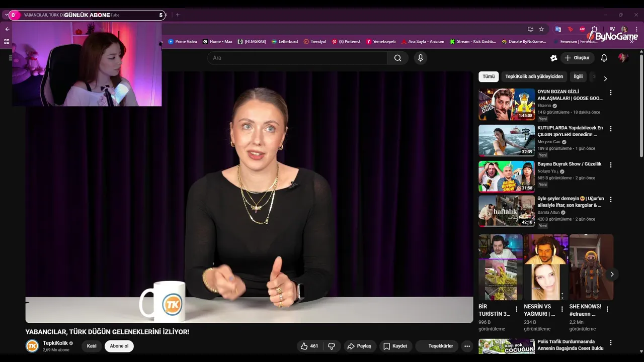
Task: Click the Oluştur create button
Action: (577, 58)
